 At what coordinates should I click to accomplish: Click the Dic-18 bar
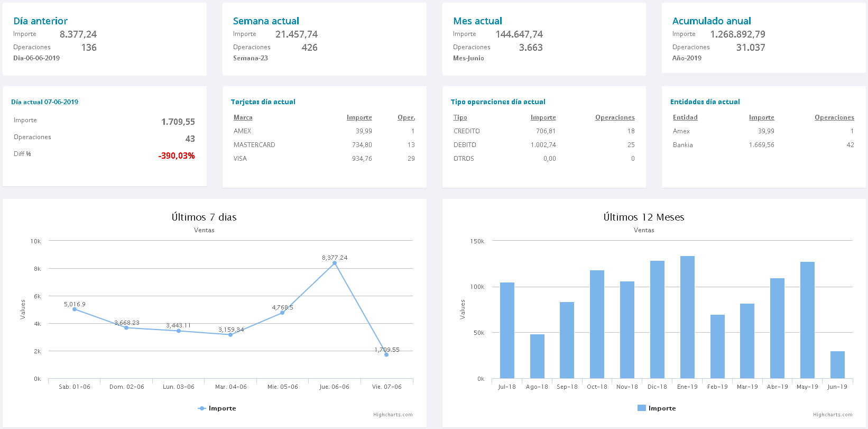click(657, 320)
